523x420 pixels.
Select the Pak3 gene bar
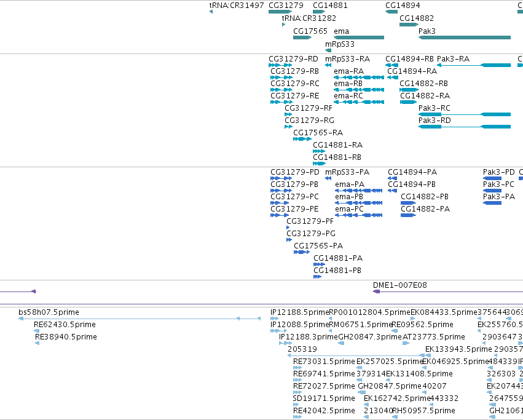tap(465, 38)
